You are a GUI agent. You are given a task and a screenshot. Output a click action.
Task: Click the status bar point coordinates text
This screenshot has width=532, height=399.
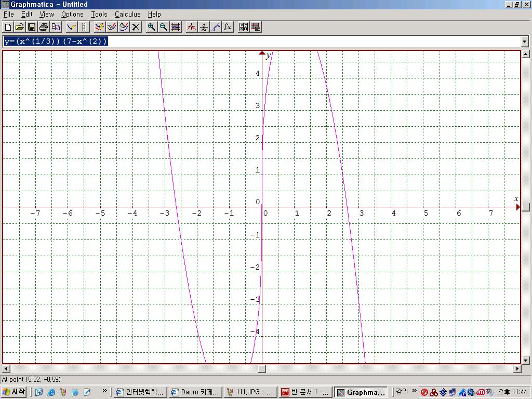(31, 379)
